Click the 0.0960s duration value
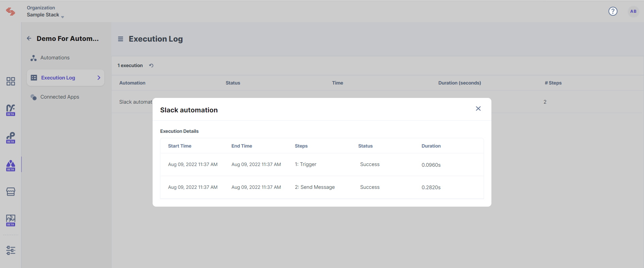Image resolution: width=644 pixels, height=268 pixels. (431, 165)
